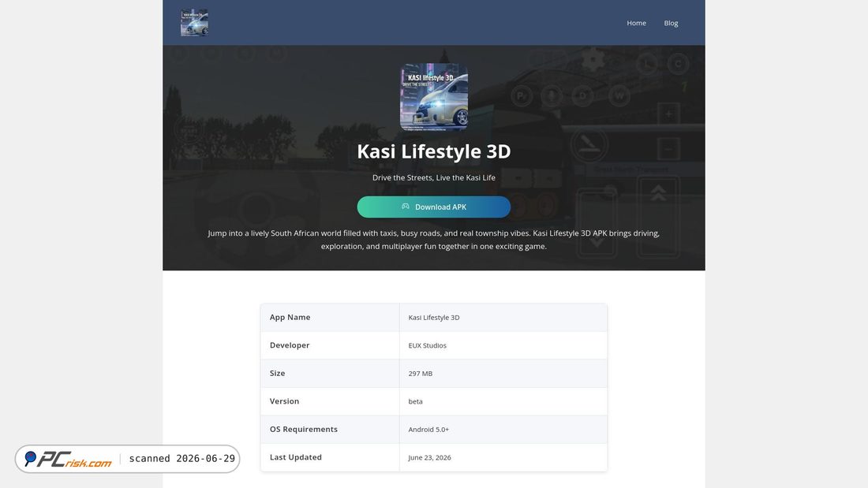Select the 'Kasi Lifestyle 3D' table value
Image resolution: width=868 pixels, height=488 pixels.
click(434, 318)
